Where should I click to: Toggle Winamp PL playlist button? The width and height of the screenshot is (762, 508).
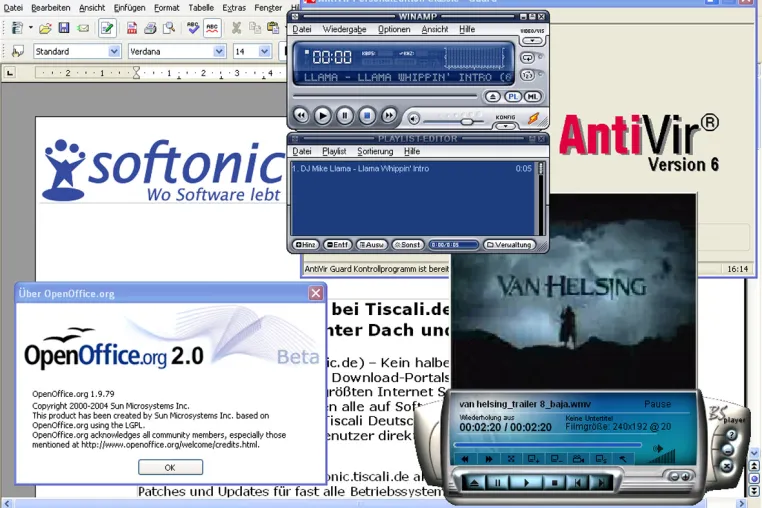tap(513, 96)
